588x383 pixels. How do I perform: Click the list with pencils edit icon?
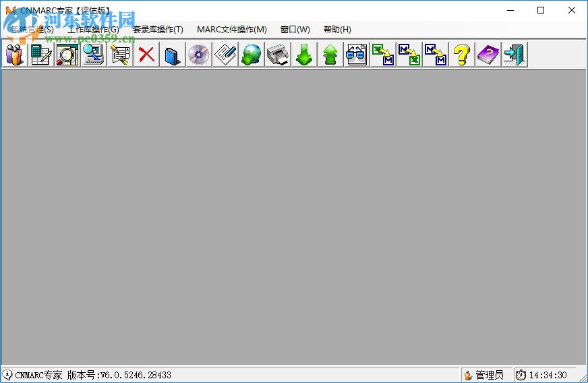pos(120,55)
